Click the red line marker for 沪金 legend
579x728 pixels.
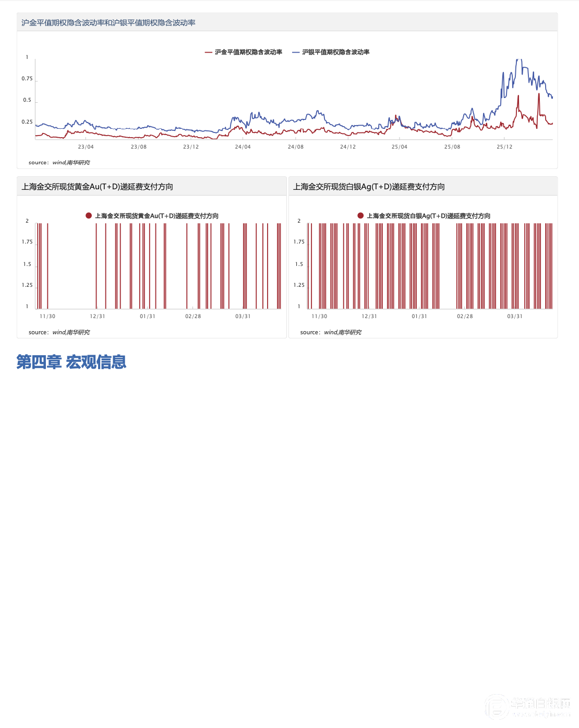click(209, 52)
